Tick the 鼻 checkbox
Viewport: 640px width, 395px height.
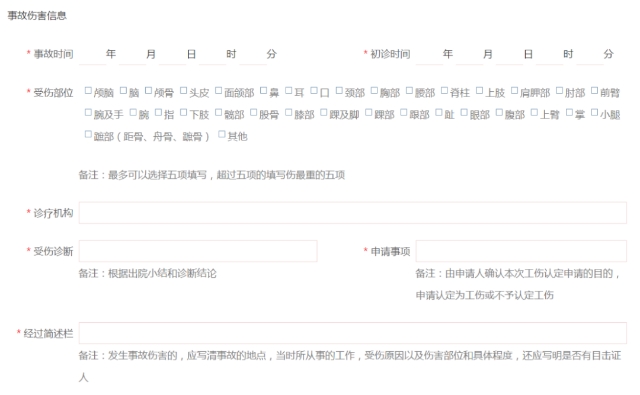tap(264, 91)
